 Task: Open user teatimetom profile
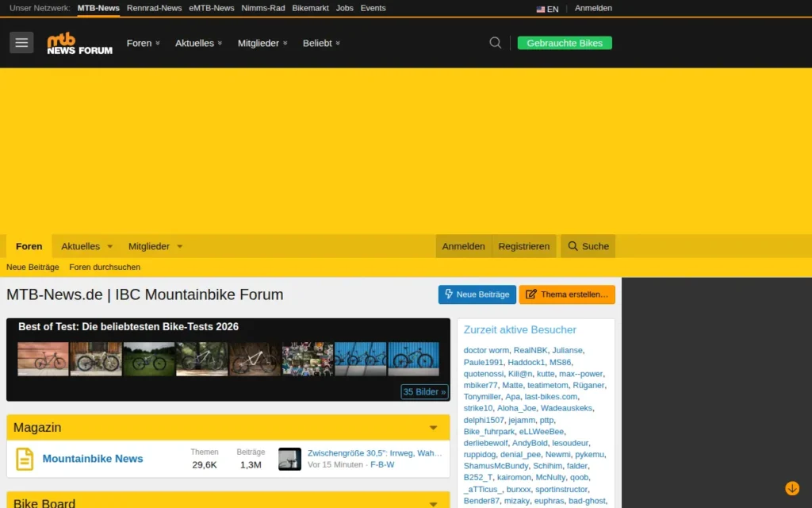tap(547, 385)
